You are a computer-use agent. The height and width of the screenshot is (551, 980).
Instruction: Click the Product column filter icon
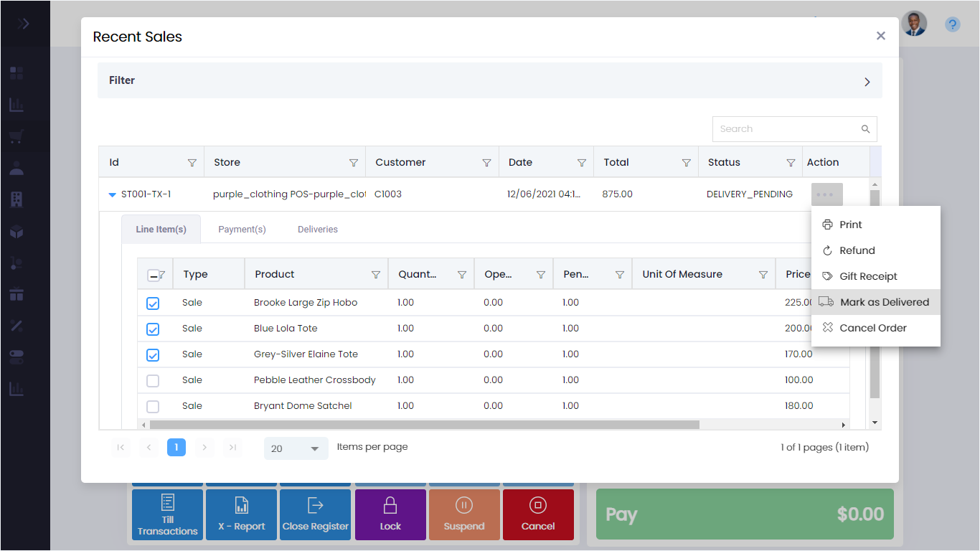[x=376, y=275]
